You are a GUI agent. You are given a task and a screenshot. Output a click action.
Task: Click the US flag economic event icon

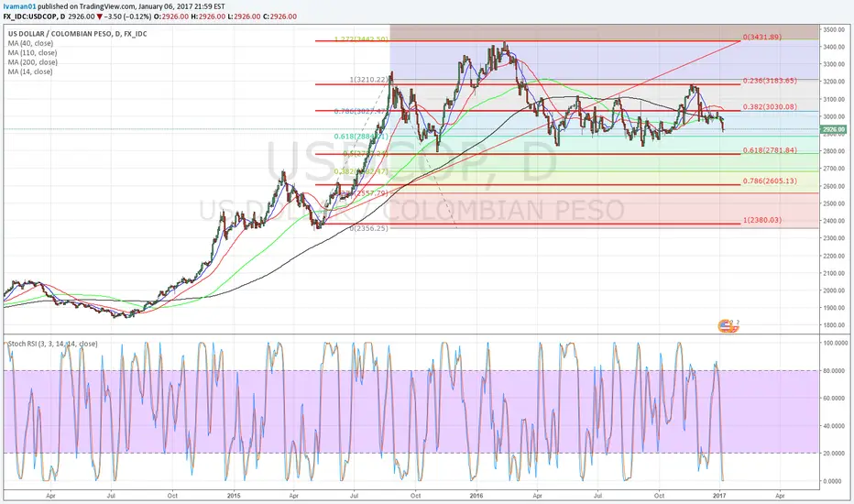tap(726, 326)
